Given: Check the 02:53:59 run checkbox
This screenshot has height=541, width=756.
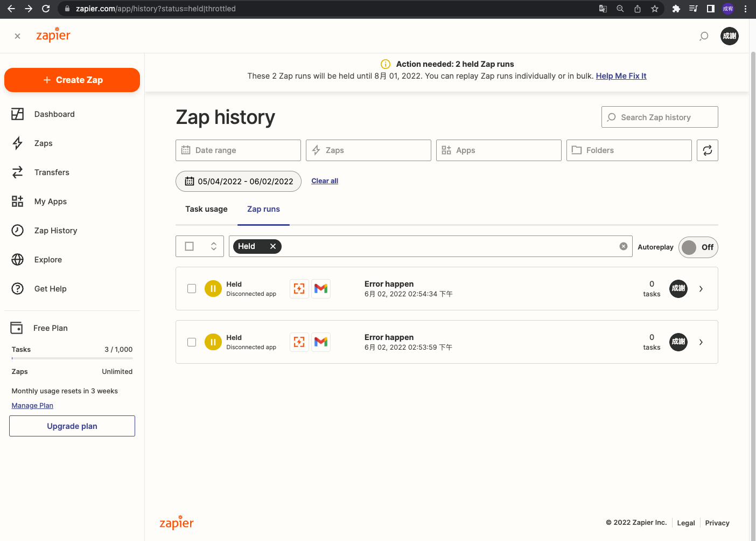Looking at the screenshot, I should tap(192, 342).
